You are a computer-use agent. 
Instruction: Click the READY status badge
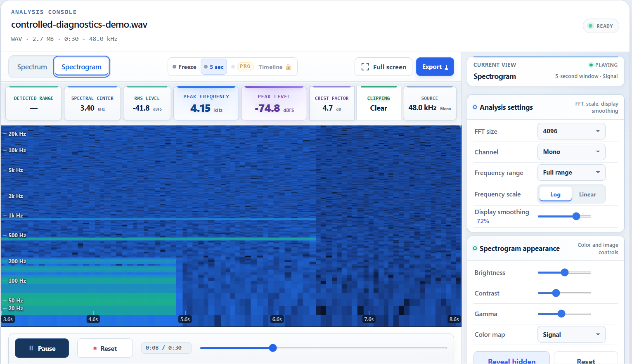(601, 26)
